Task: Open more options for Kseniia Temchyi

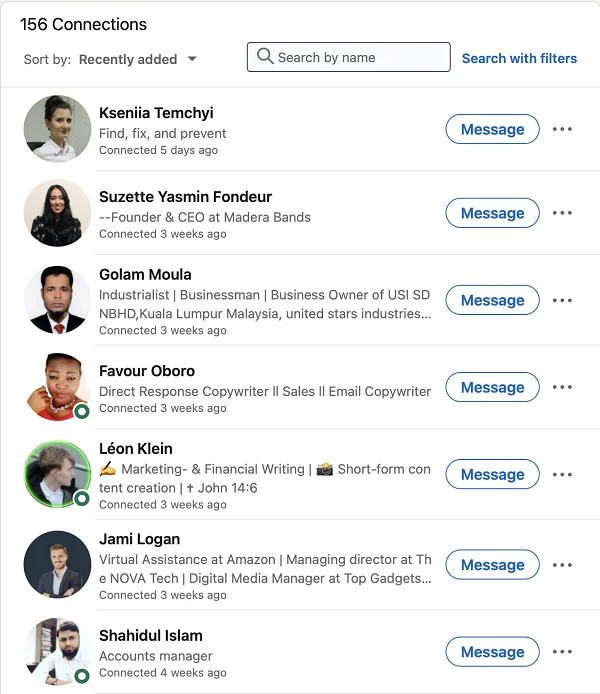Action: 562,129
